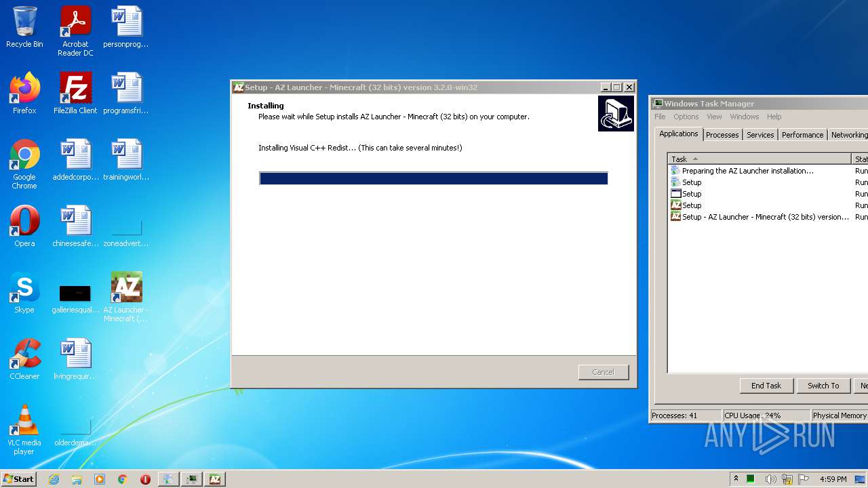Open Windows Media Player taskbar icon
Screen dimensions: 868x488
click(100, 479)
